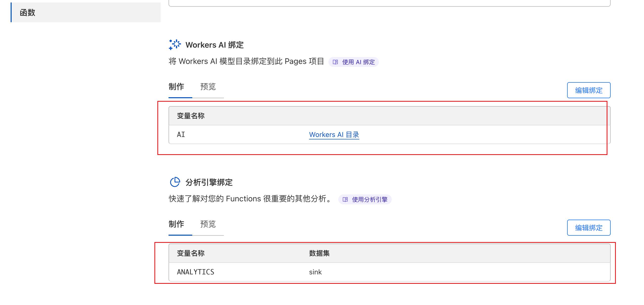Select 制作 tab under 分析引擎绑定

click(x=176, y=224)
